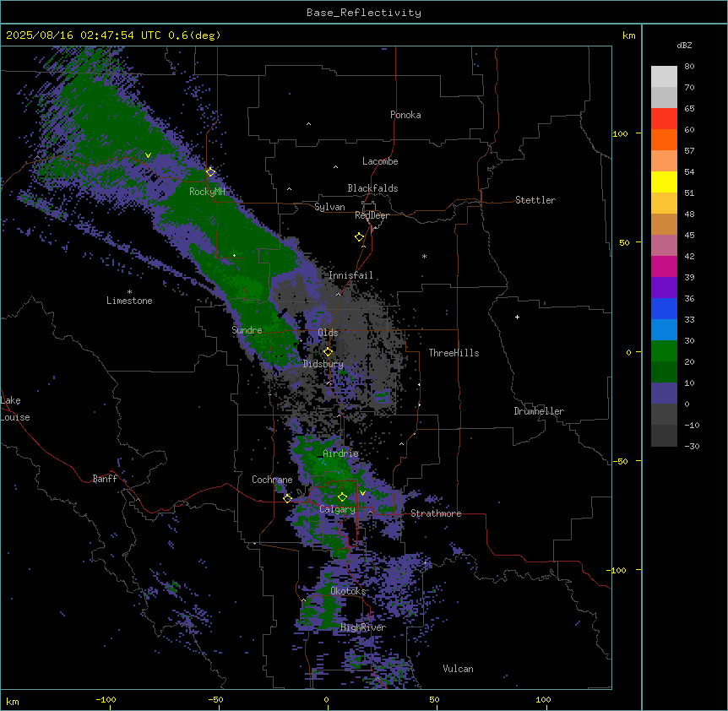Click the HighRiver town label
The height and width of the screenshot is (711, 728).
tap(363, 627)
